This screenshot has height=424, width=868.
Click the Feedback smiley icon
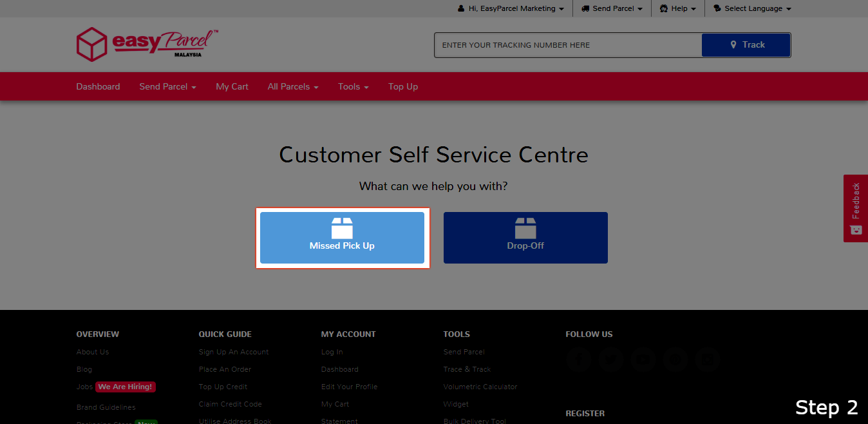856,230
